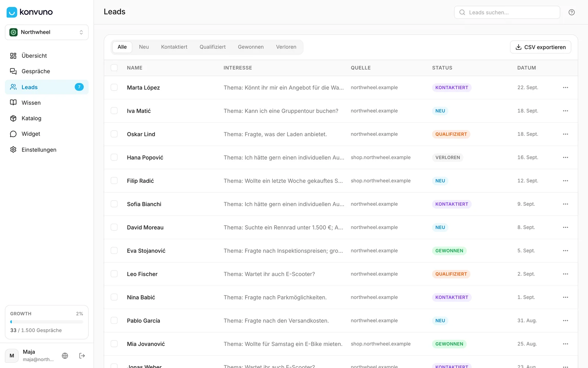
Task: Open row actions for Hana Popović
Action: (x=565, y=158)
